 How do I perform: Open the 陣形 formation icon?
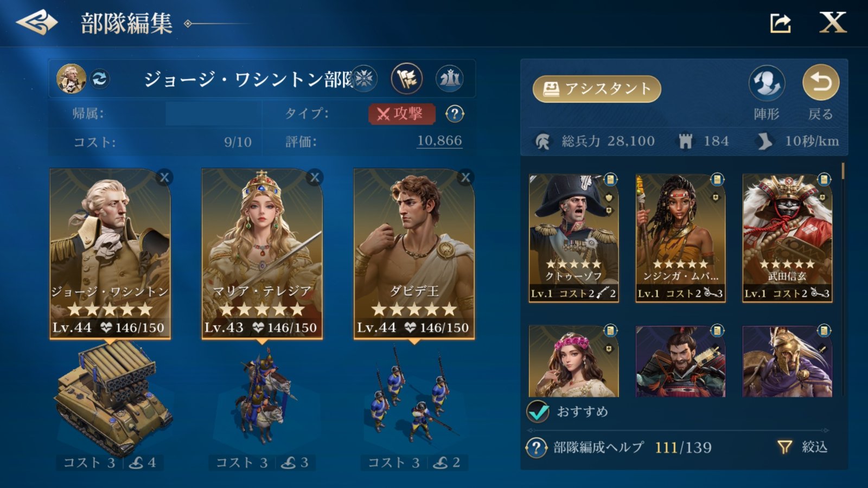click(767, 84)
